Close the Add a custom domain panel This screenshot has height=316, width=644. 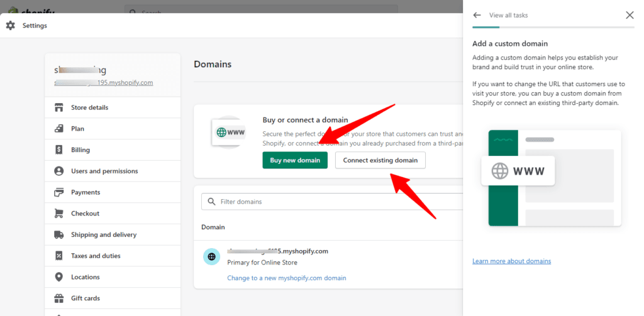pos(629,15)
